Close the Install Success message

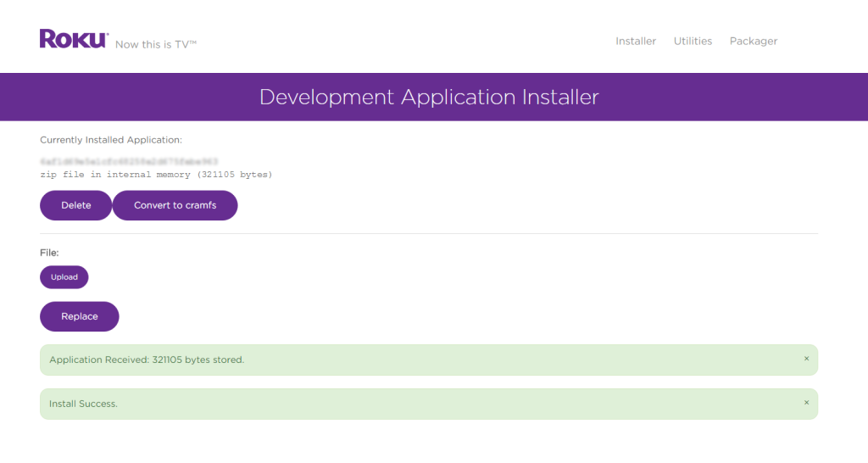[x=806, y=403]
